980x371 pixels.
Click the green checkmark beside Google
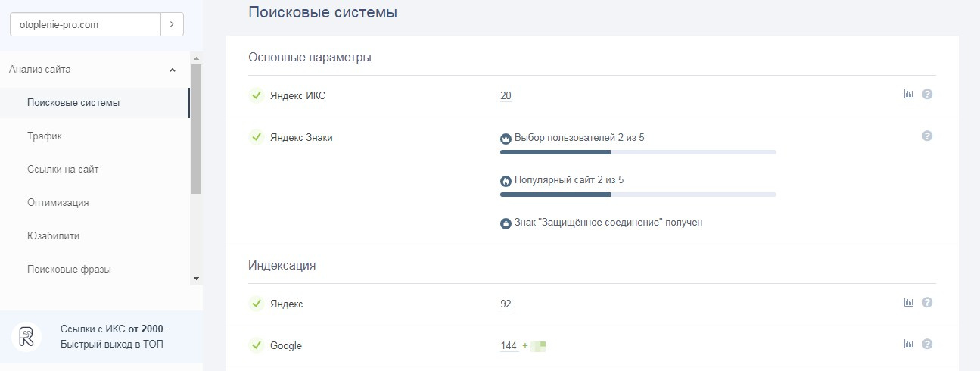(256, 345)
